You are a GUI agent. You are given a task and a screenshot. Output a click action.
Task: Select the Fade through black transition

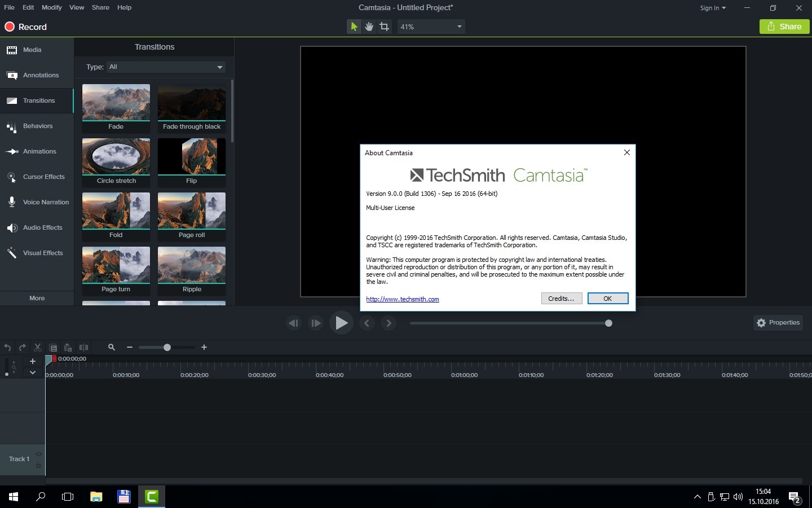(x=192, y=108)
